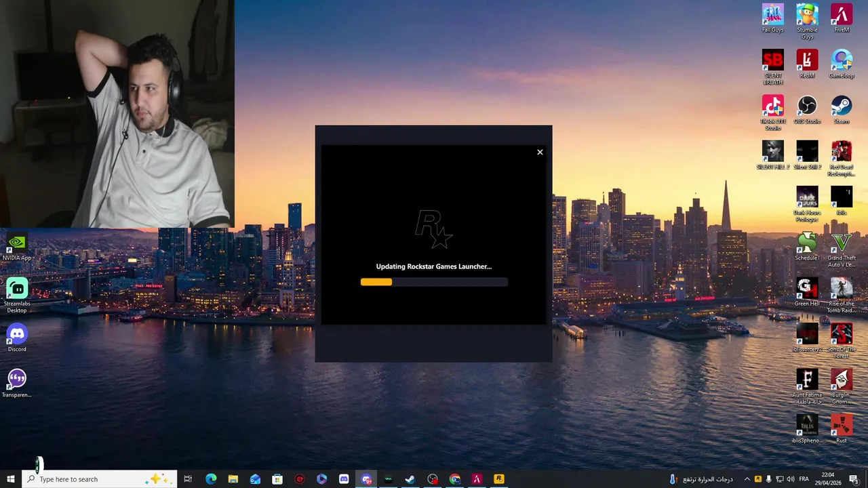Open the weather temperature widget in taskbar
The height and width of the screenshot is (488, 868).
click(701, 479)
